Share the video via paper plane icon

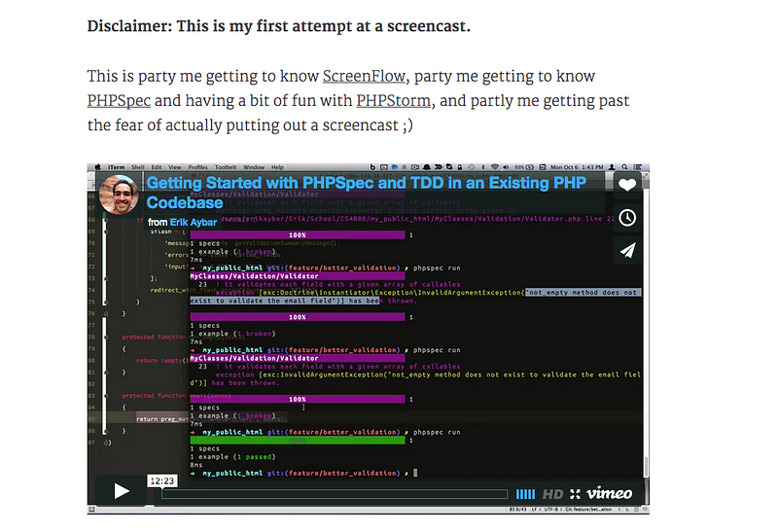(x=627, y=250)
